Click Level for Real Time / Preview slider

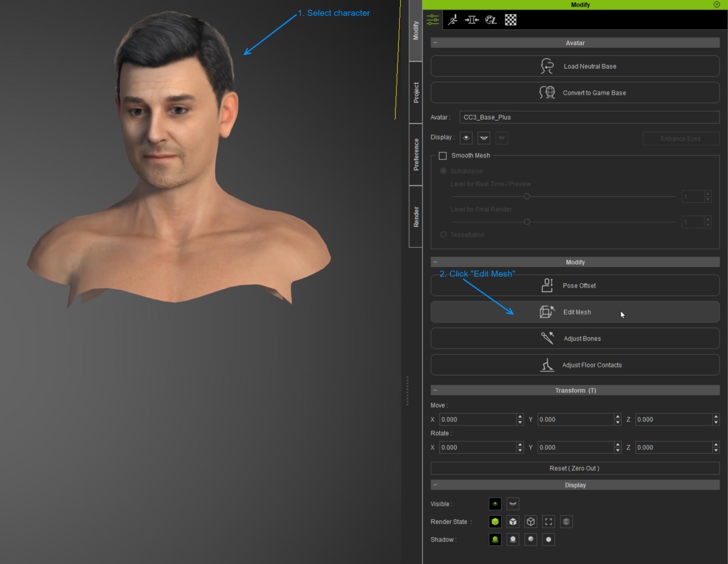563,196
